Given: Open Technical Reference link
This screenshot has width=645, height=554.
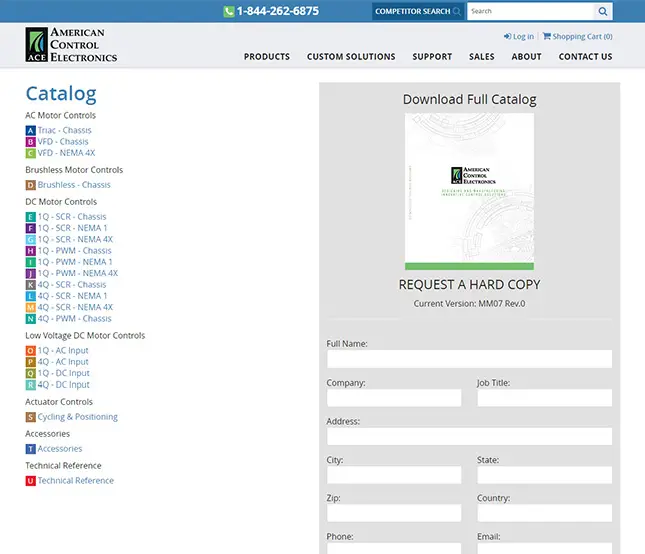Looking at the screenshot, I should coord(76,481).
